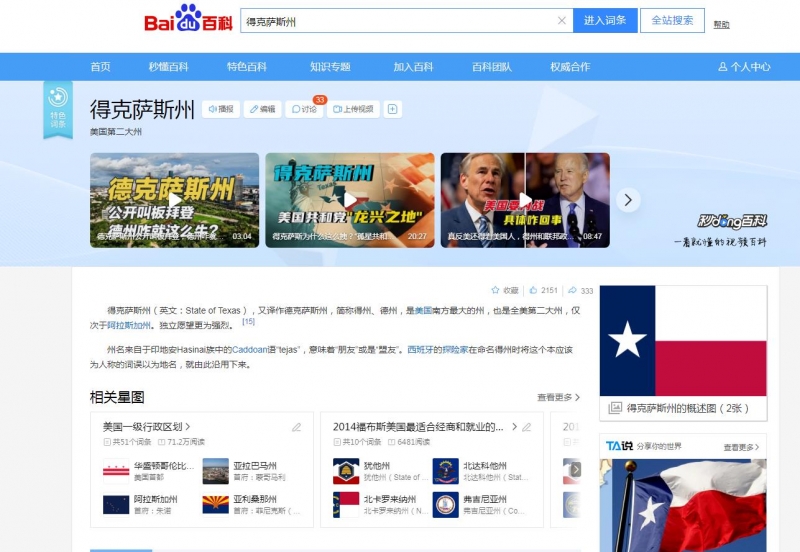Image resolution: width=800 pixels, height=552 pixels.
Task: Click the 进入词条 button
Action: click(x=605, y=20)
